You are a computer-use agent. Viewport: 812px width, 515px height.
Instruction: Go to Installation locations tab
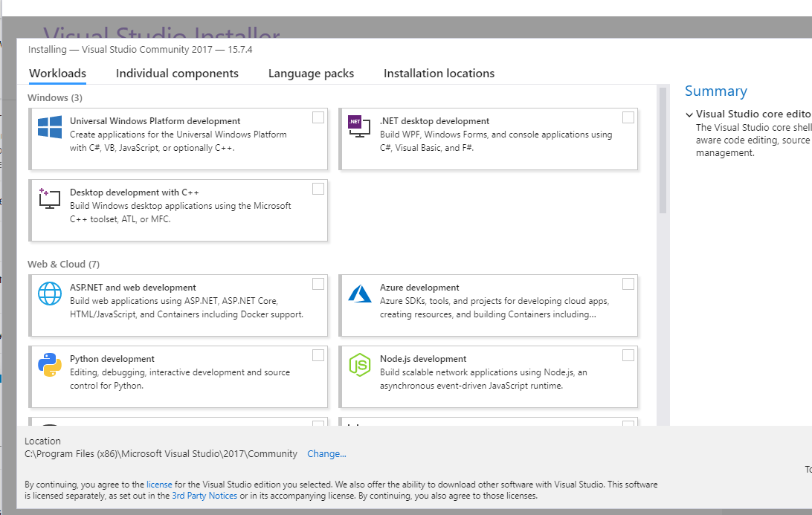click(x=439, y=74)
